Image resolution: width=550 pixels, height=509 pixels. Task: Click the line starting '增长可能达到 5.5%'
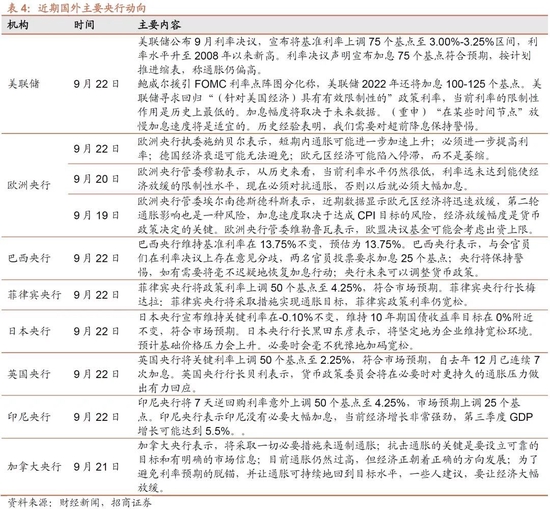pyautogui.click(x=192, y=431)
